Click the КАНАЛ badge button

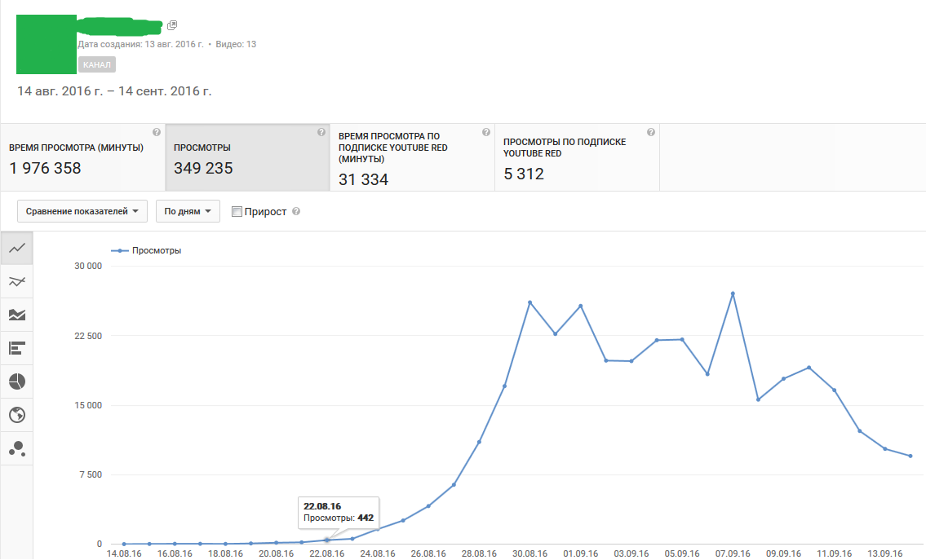[97, 64]
